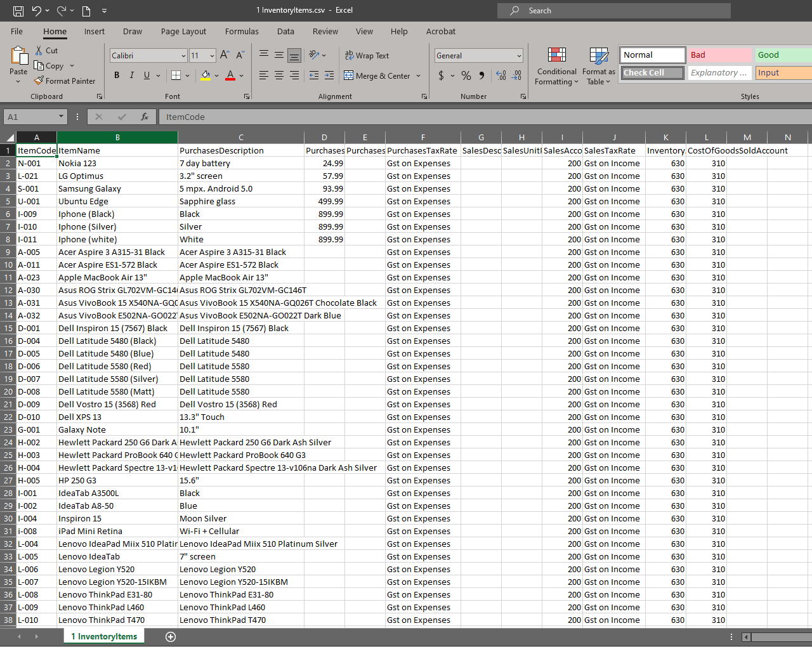Screen dimensions: 812x647
Task: Expand the General number format dropdown
Action: coord(519,56)
